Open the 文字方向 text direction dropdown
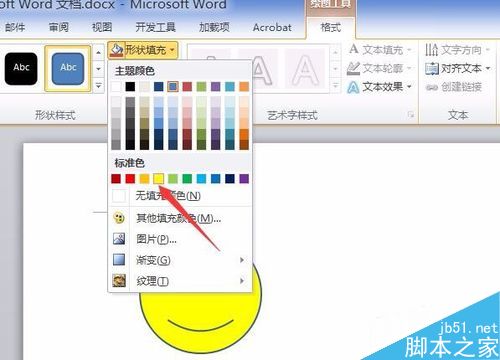Screen dimensions: 500x360 pos(457,50)
